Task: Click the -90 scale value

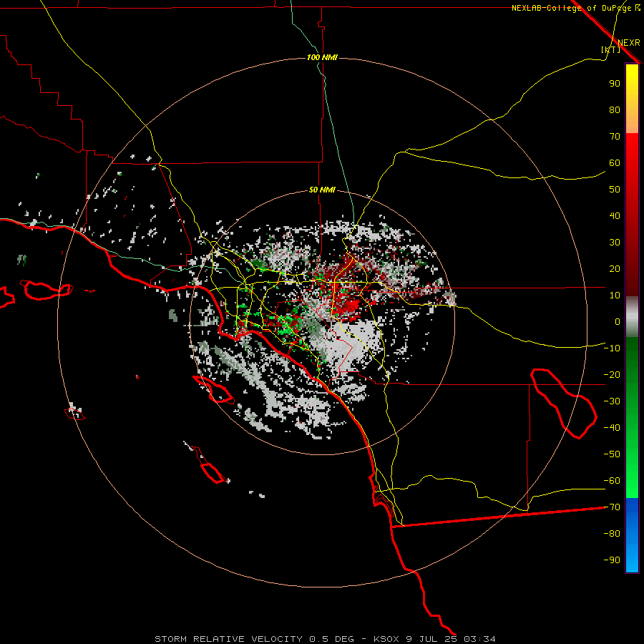Action: [x=612, y=560]
